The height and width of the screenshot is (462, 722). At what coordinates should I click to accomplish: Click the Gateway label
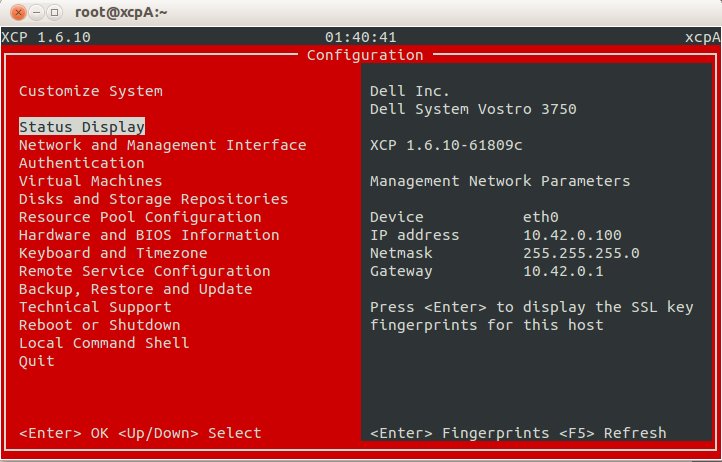(x=401, y=271)
